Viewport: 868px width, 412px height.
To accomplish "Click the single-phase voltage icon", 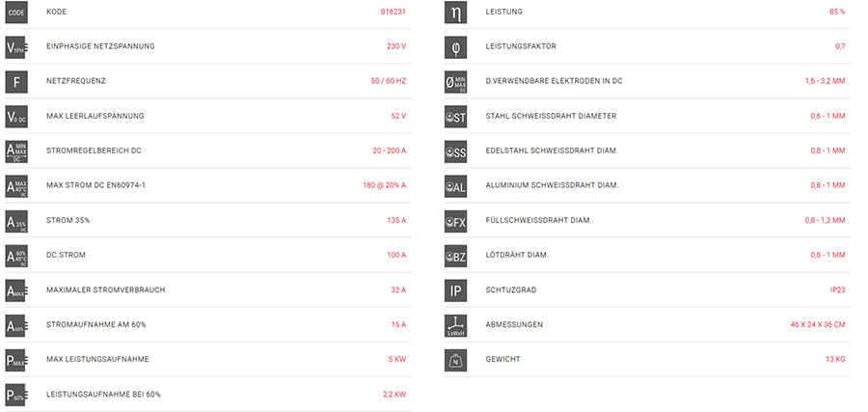I will click(16, 47).
